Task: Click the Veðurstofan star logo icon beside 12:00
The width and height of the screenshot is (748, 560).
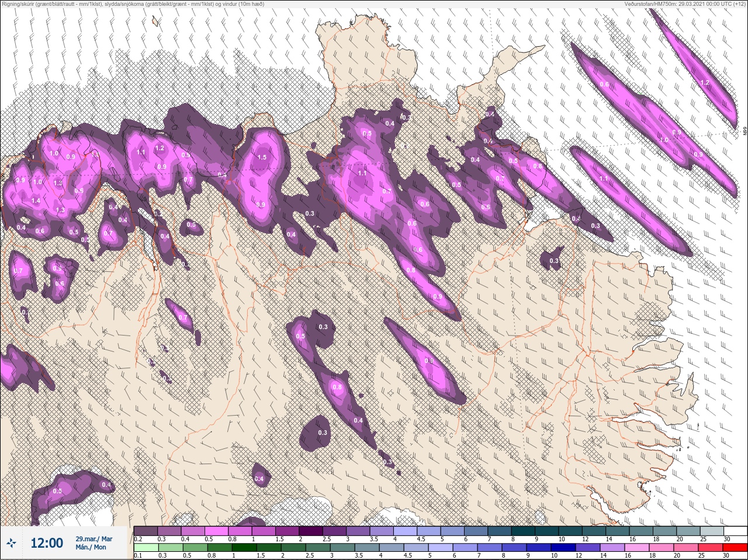Action: tap(11, 543)
